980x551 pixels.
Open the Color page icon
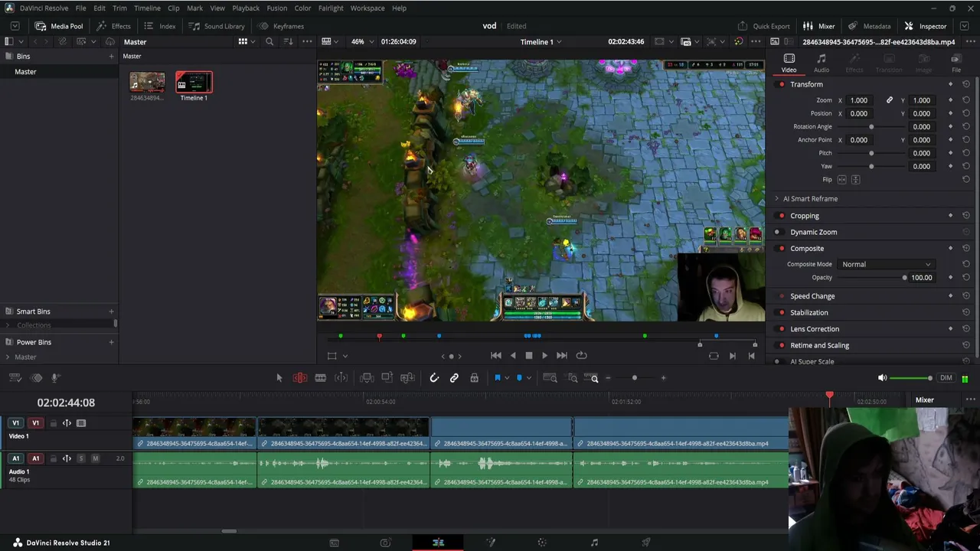coord(542,543)
